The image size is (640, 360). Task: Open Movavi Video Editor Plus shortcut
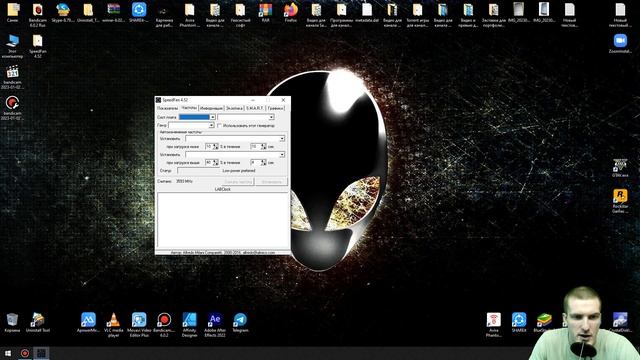(139, 324)
